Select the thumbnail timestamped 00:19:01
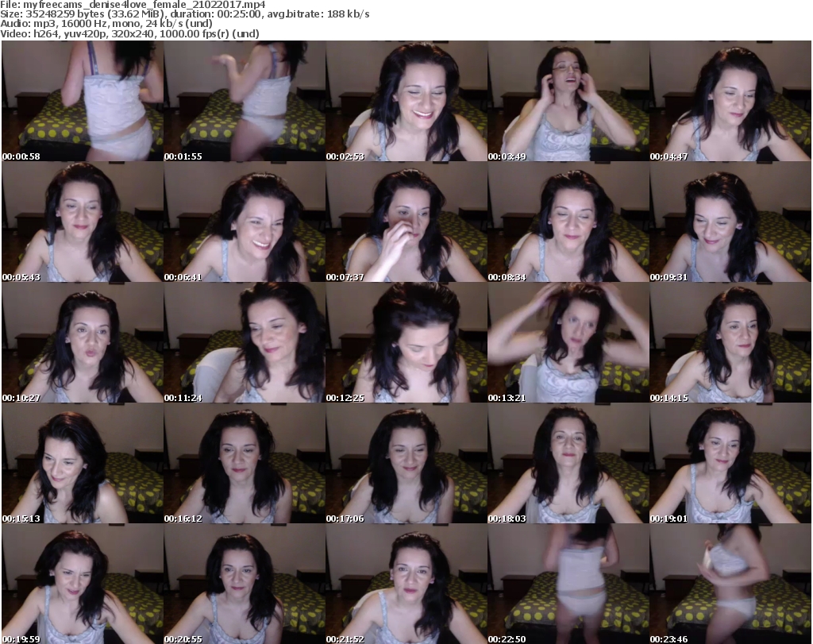 click(x=730, y=463)
